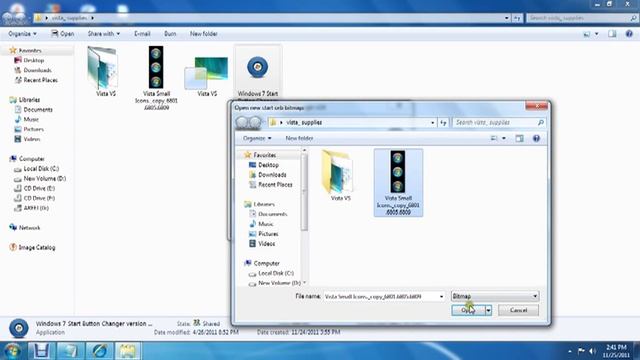Click the Action Center flag tray icon
The width and height of the screenshot is (640, 360).
point(581,351)
